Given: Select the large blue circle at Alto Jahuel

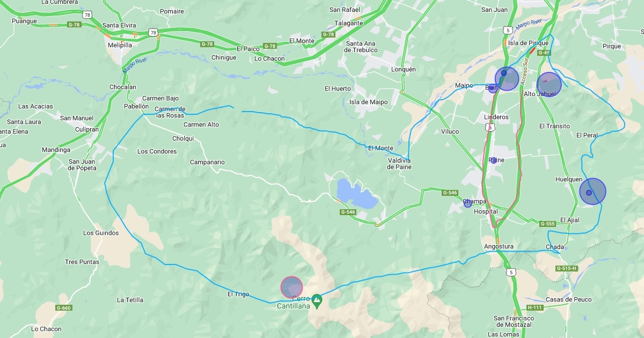Looking at the screenshot, I should (x=549, y=84).
